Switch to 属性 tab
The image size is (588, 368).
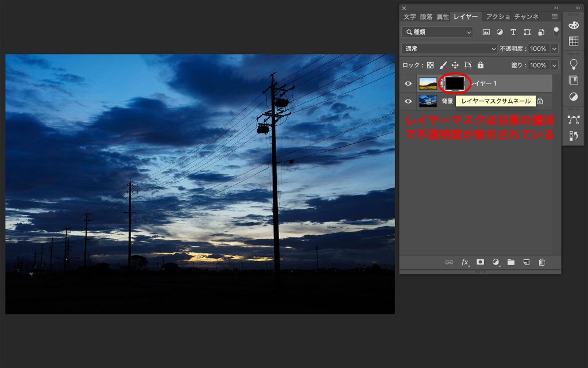(x=443, y=17)
